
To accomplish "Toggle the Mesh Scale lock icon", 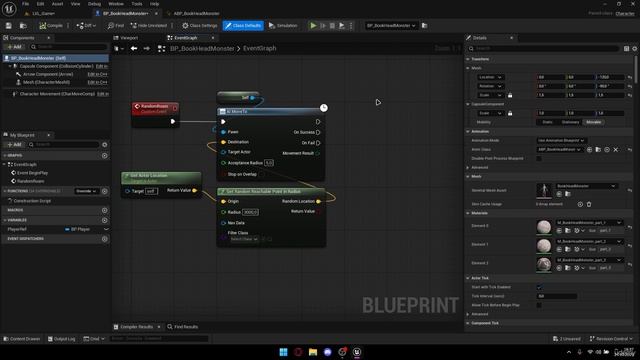I will click(510, 95).
